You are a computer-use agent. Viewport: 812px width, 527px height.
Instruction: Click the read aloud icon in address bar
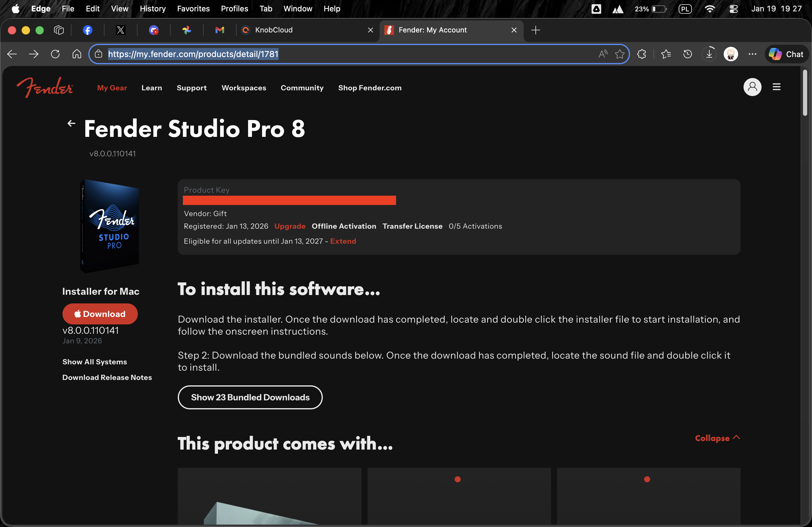602,54
